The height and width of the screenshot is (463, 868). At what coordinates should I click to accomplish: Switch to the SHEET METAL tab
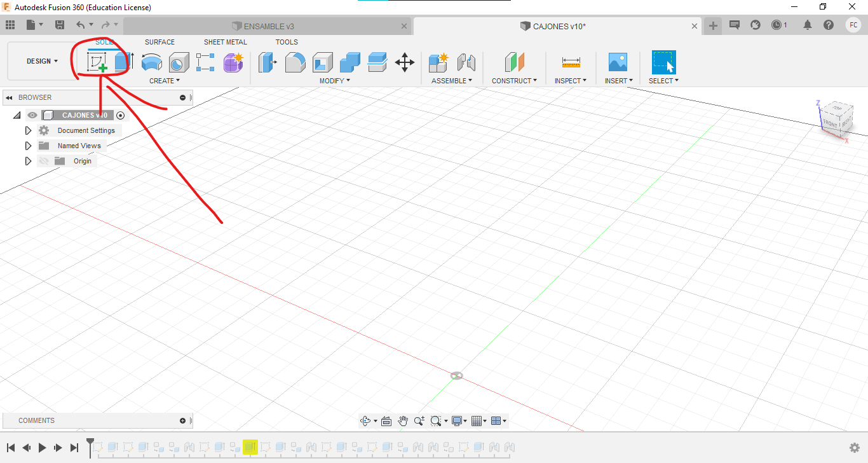tap(226, 42)
